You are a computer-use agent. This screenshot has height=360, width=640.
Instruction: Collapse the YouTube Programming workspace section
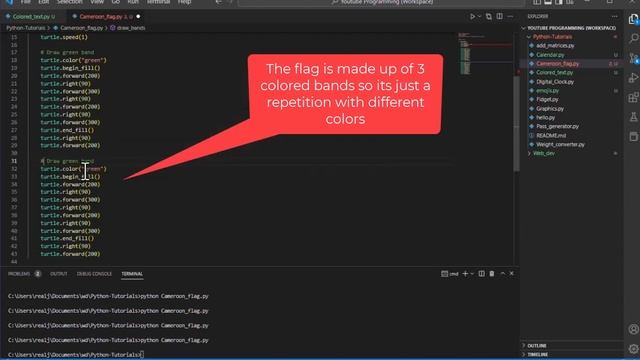coord(571,28)
